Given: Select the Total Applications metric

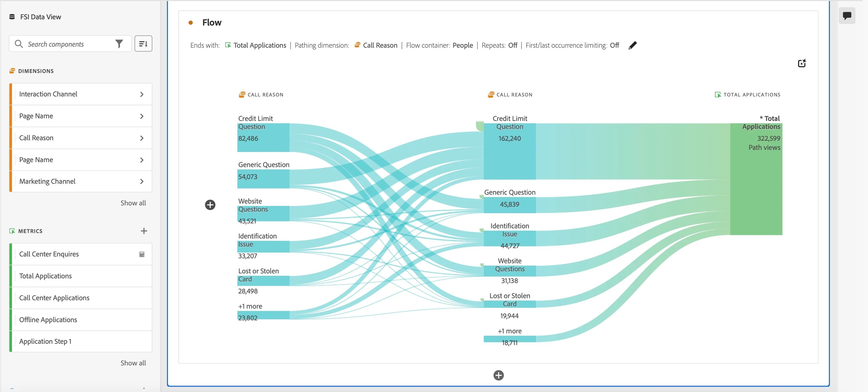Looking at the screenshot, I should [81, 276].
